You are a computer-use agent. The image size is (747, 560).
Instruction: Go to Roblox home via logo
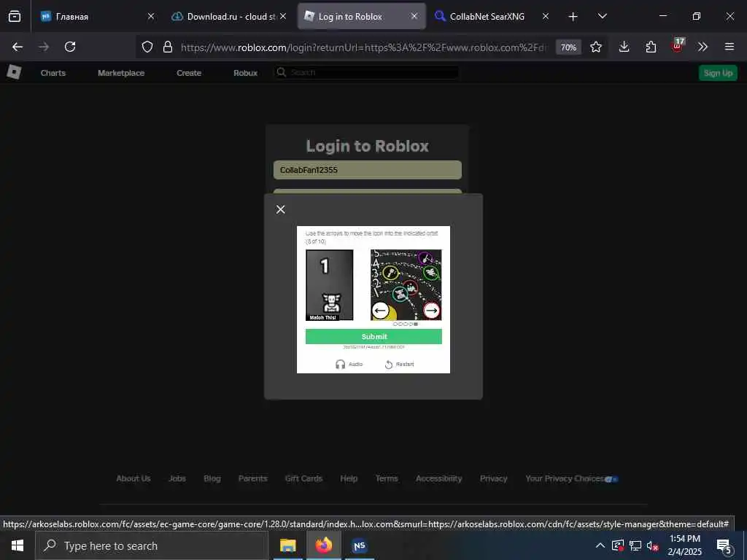tap(14, 72)
